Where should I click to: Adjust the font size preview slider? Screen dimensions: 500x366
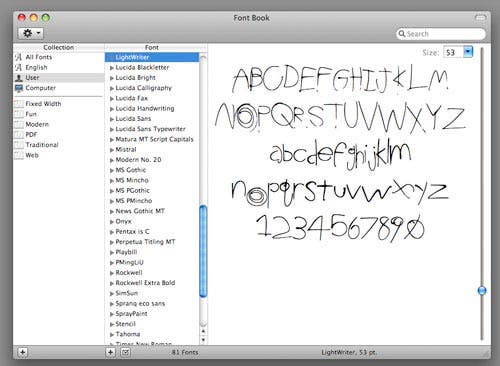pyautogui.click(x=482, y=291)
